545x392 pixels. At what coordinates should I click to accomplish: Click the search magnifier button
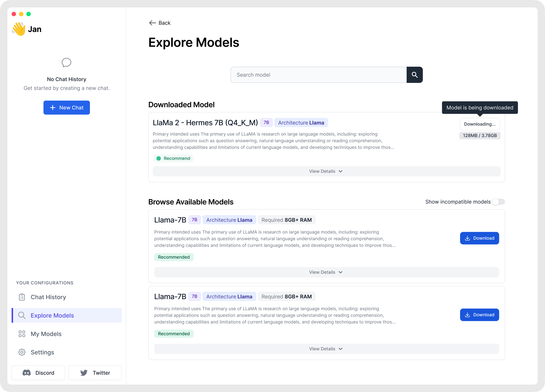tap(415, 75)
